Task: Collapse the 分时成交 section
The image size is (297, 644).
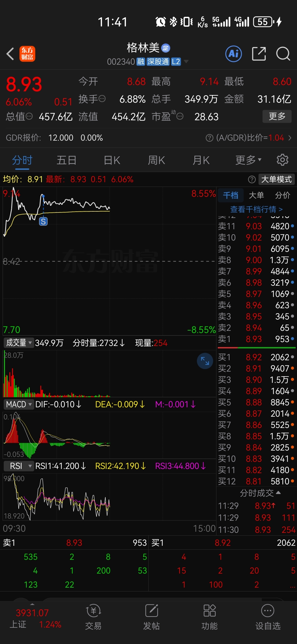Action: pyautogui.click(x=260, y=493)
